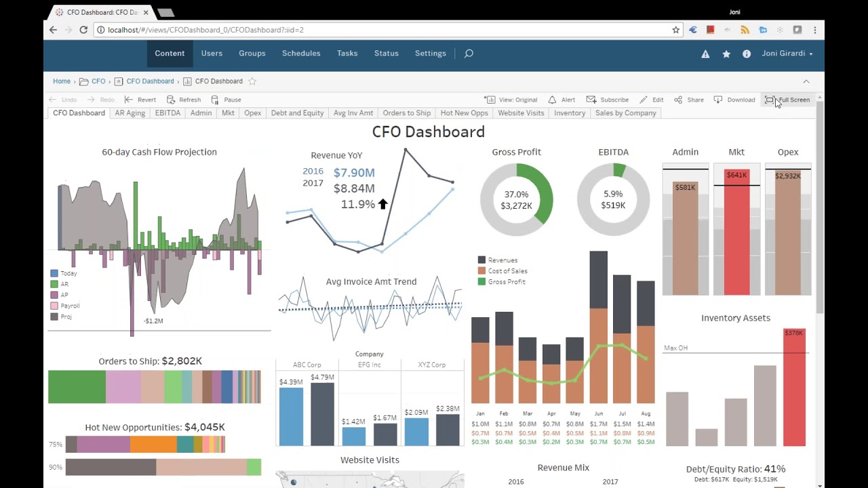Click the Revenues dark legend swatch

click(481, 260)
